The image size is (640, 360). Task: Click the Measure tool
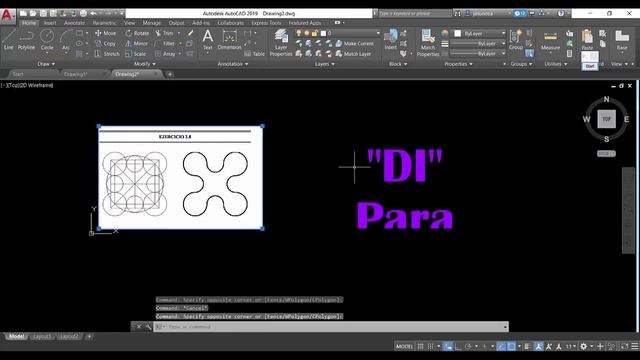(x=550, y=40)
